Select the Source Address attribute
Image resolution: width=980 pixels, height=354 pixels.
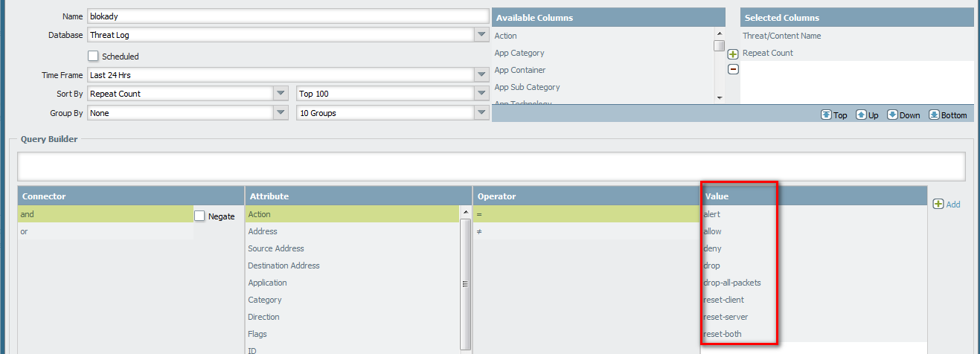(x=353, y=248)
